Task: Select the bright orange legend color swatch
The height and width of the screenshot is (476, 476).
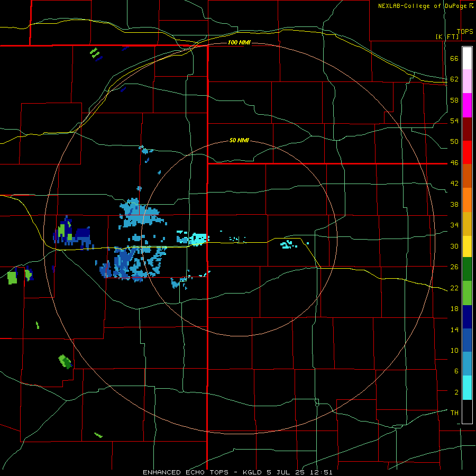Action: (x=467, y=200)
